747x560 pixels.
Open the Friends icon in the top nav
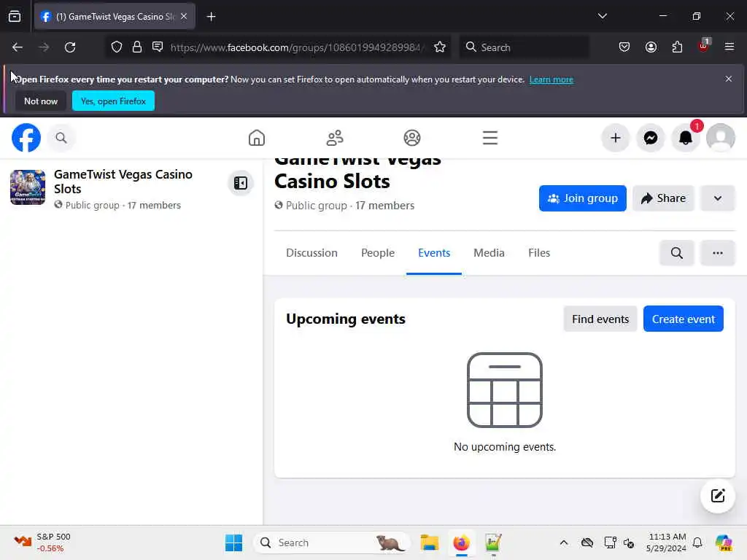coord(334,138)
